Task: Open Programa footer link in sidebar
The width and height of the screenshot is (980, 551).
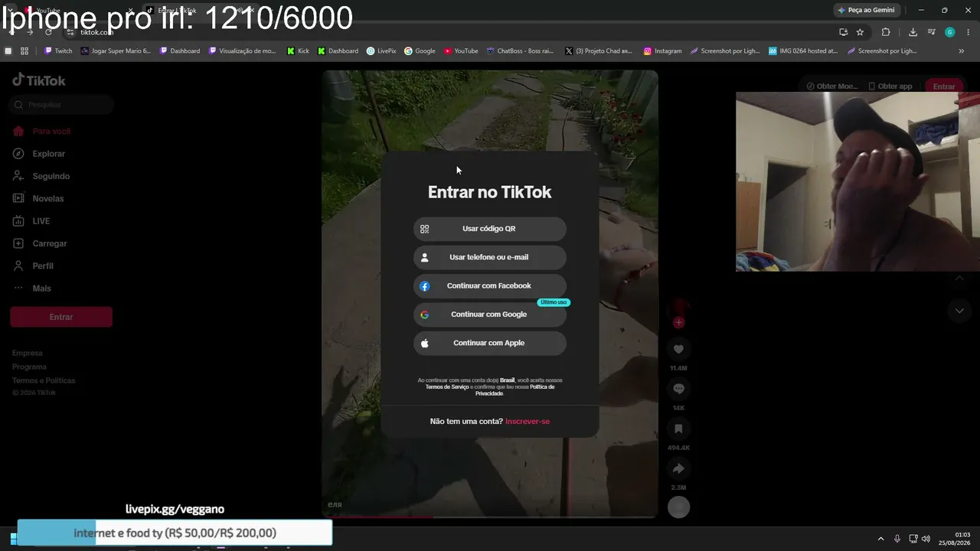Action: tap(29, 367)
